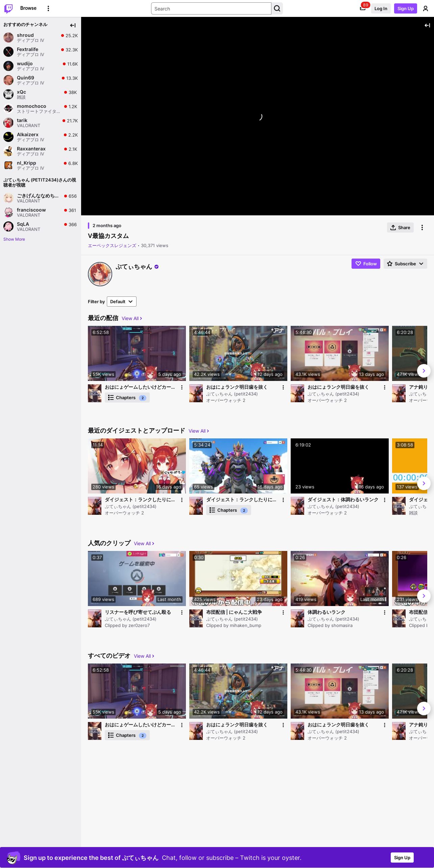This screenshot has height=868, width=434.
Task: Play the 0:37 clip thumbnail
Action: [137, 578]
